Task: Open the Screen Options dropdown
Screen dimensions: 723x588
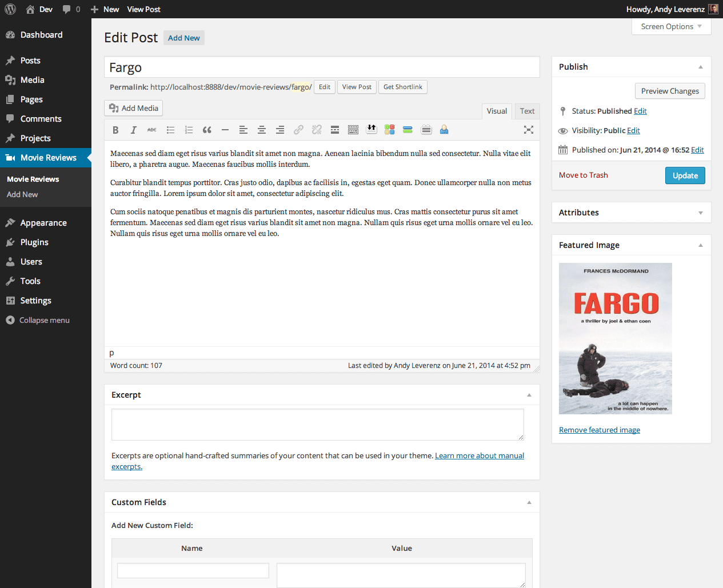Action: [x=671, y=27]
